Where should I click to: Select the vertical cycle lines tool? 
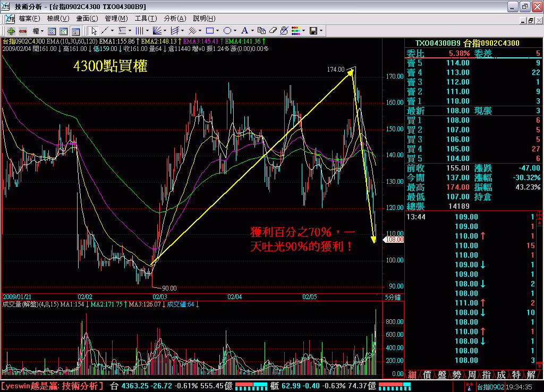pyautogui.click(x=140, y=31)
